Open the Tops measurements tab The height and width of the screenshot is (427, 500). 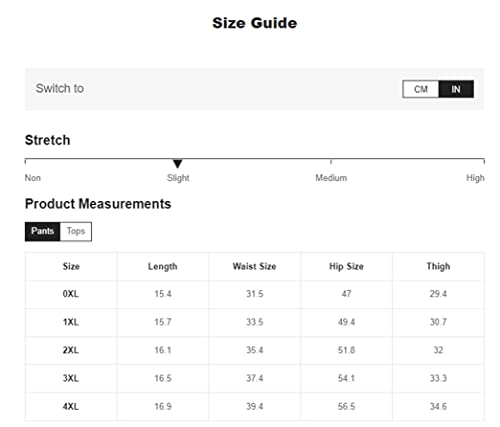click(76, 231)
